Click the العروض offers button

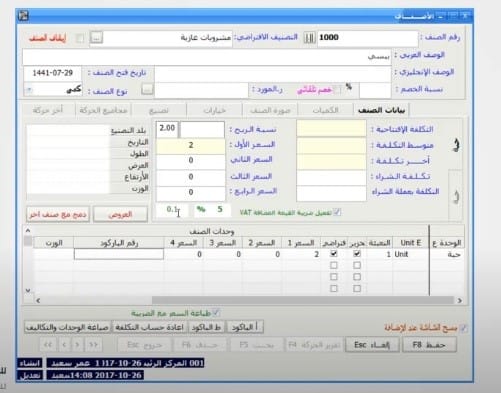(x=120, y=214)
